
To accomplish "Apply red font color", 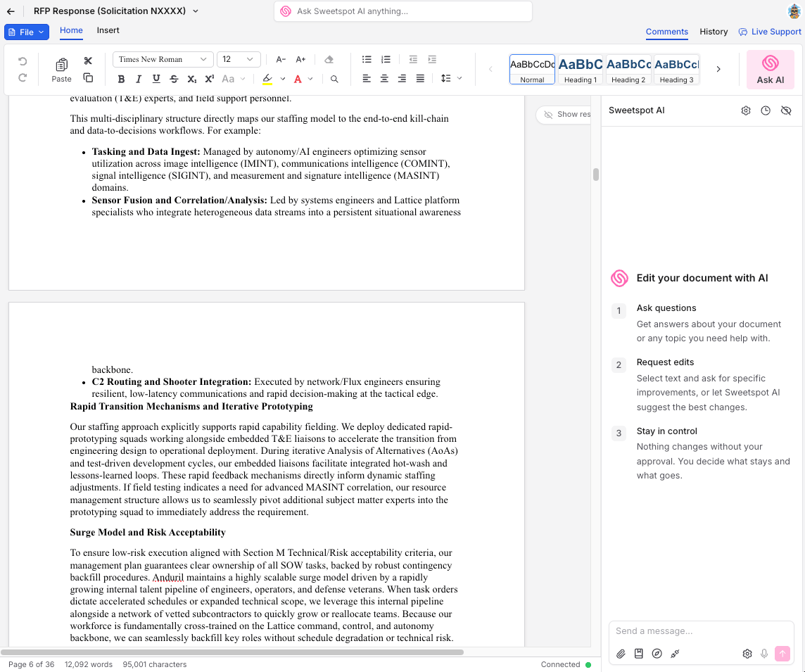I will coord(297,79).
